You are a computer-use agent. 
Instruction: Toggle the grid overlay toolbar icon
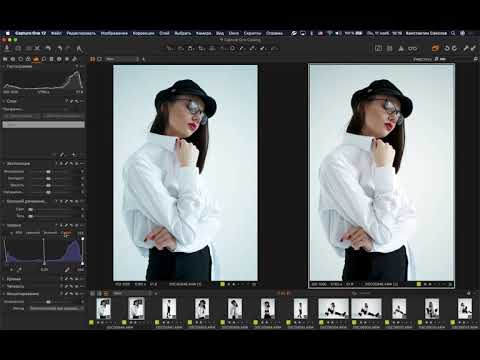coord(390,49)
